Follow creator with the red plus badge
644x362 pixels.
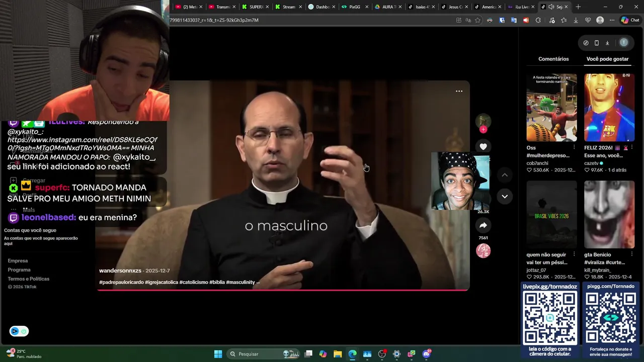tap(483, 129)
